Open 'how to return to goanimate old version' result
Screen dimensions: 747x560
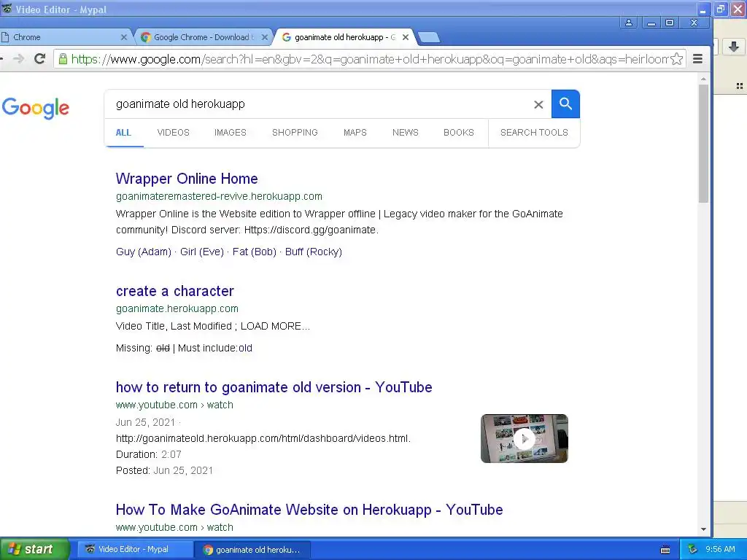pyautogui.click(x=274, y=387)
